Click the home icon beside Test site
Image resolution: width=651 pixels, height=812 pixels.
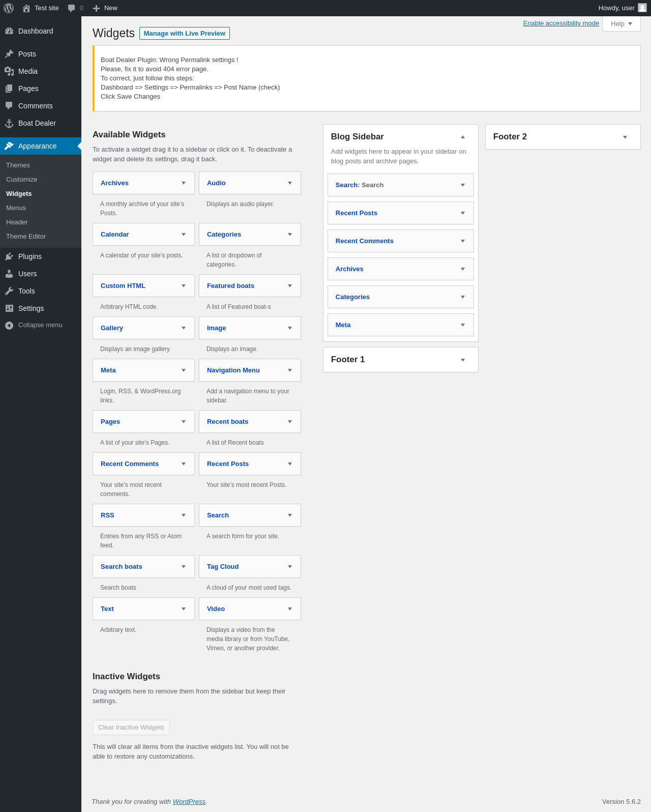point(26,8)
